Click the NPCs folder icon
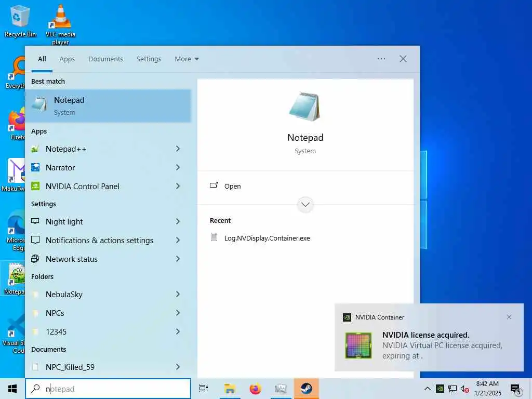 [x=35, y=313]
